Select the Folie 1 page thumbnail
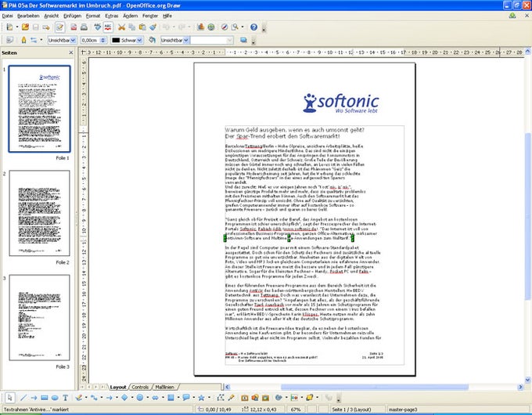532x415 pixels. tap(40, 109)
